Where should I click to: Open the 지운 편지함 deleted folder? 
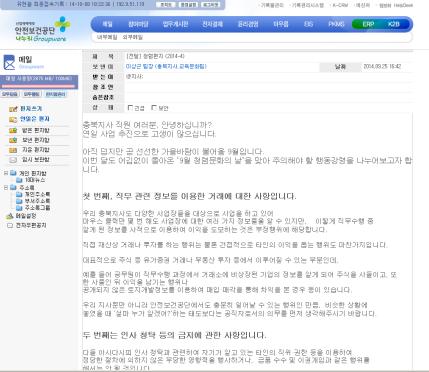click(x=36, y=150)
